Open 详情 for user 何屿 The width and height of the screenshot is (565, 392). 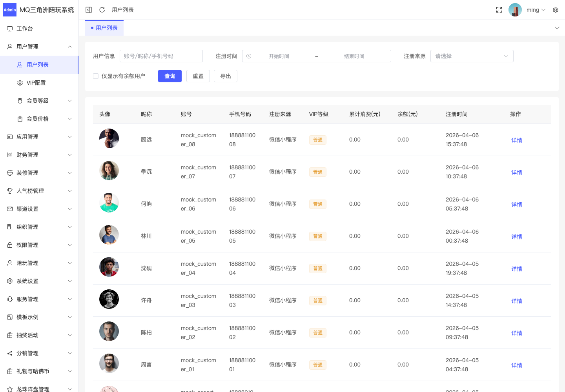coord(517,205)
